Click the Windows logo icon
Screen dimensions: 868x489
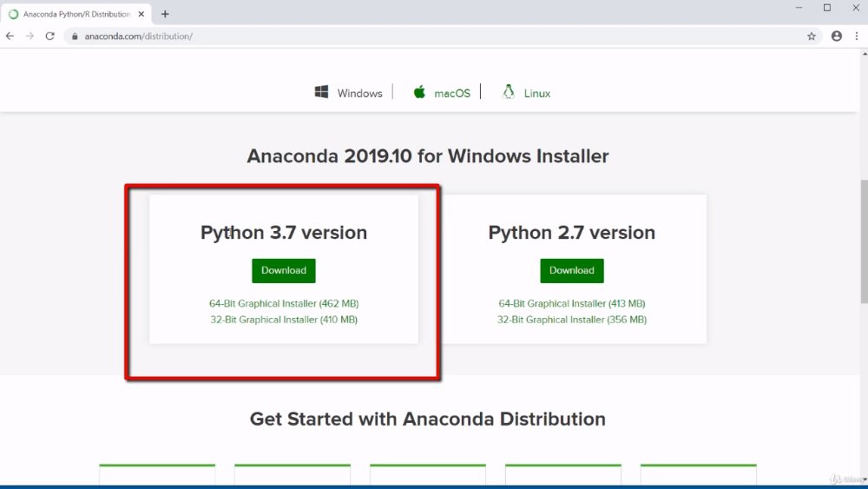tap(322, 92)
